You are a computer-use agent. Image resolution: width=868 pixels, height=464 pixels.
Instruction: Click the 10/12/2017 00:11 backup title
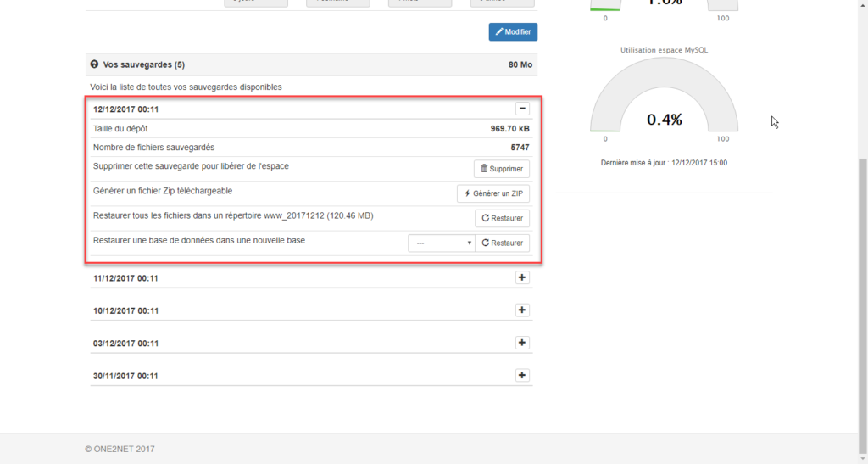point(125,310)
